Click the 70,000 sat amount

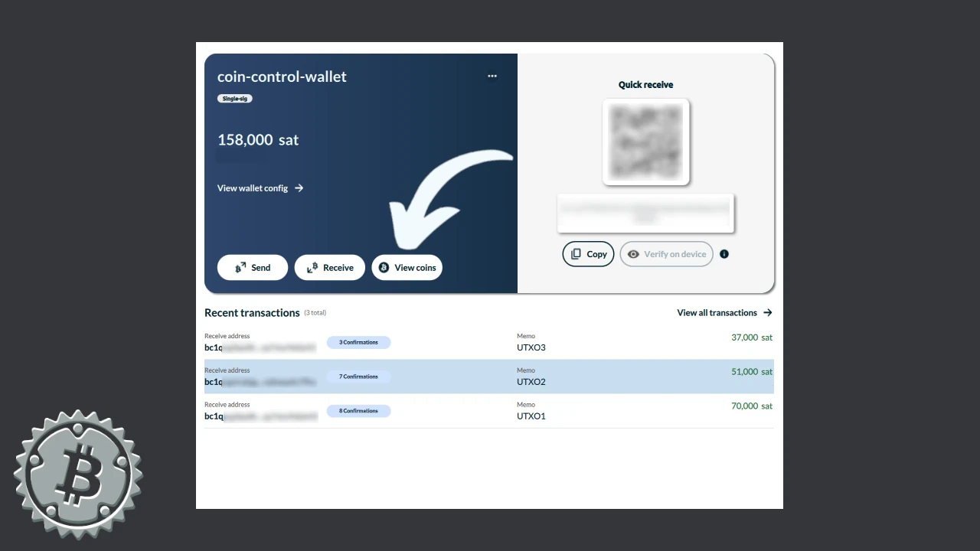click(752, 406)
